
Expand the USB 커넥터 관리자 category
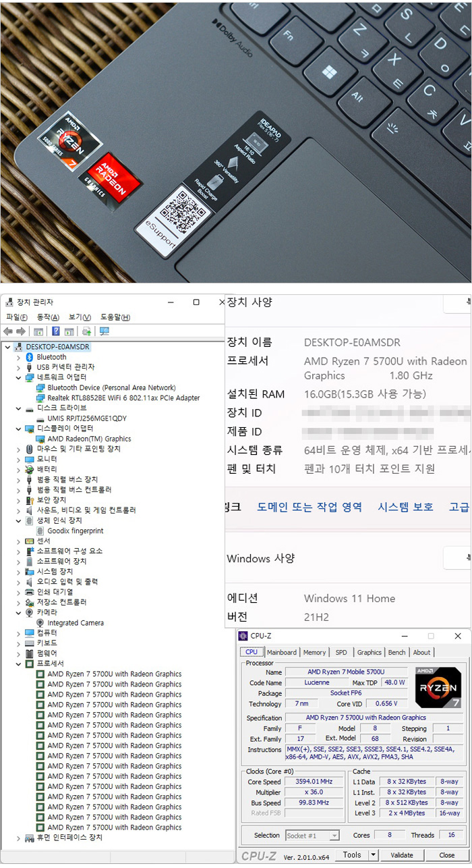tap(18, 367)
